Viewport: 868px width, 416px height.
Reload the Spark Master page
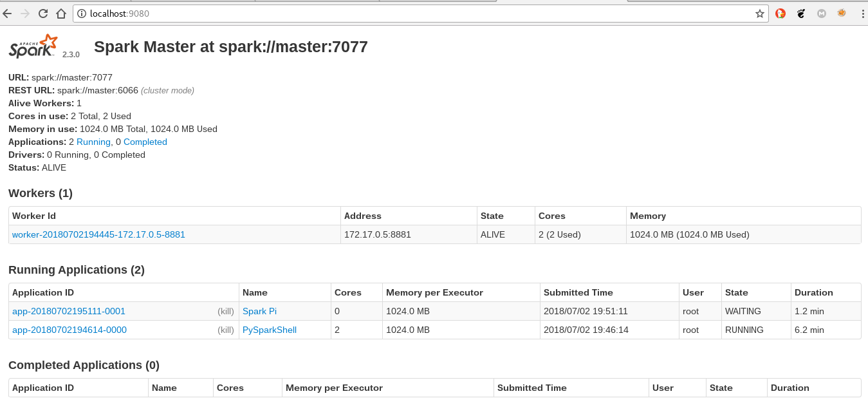coord(43,14)
